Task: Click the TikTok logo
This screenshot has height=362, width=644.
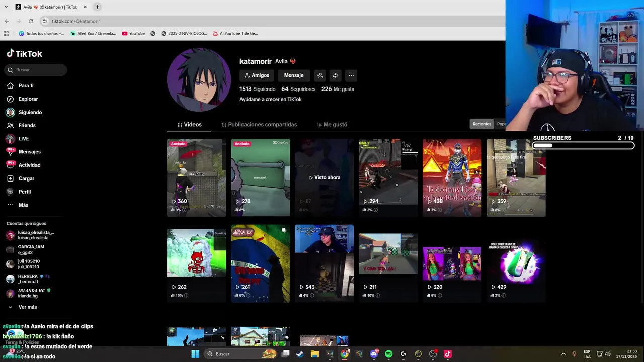Action: [x=24, y=54]
